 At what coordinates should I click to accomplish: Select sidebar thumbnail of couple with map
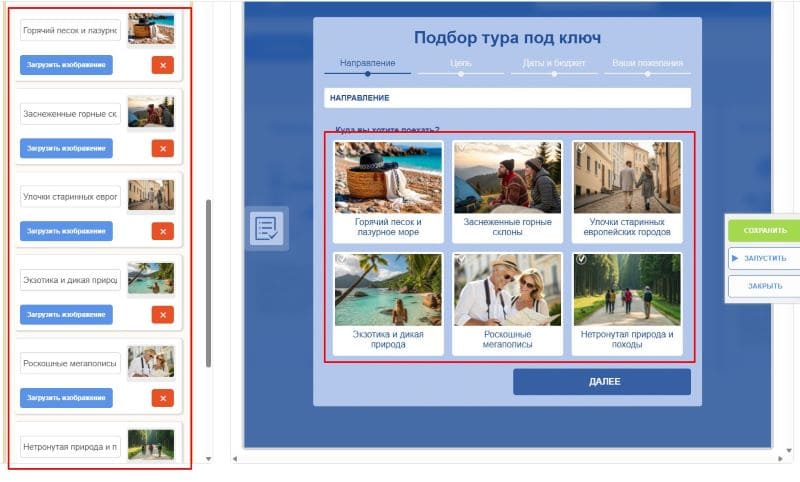coord(151,362)
